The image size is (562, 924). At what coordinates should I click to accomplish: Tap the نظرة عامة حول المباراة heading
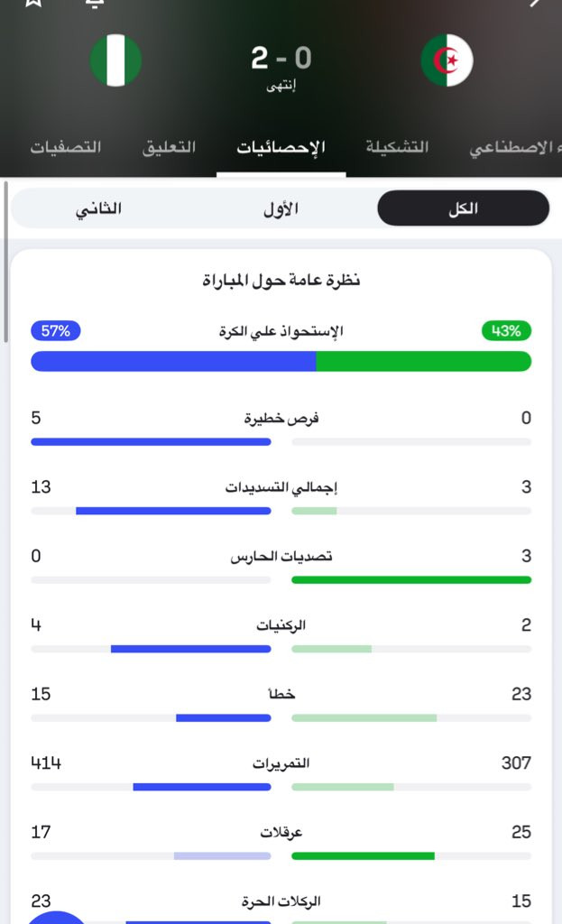coord(281,281)
